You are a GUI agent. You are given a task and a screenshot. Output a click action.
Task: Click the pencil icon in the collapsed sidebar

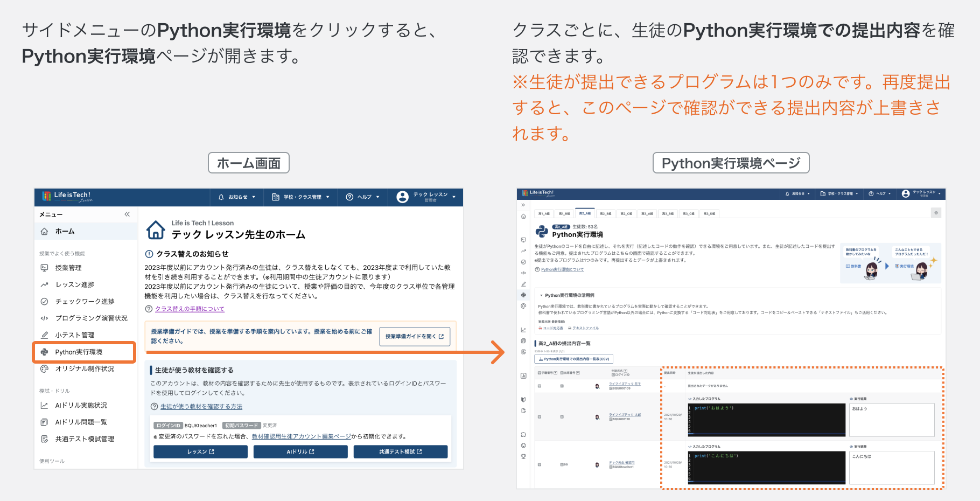[523, 284]
